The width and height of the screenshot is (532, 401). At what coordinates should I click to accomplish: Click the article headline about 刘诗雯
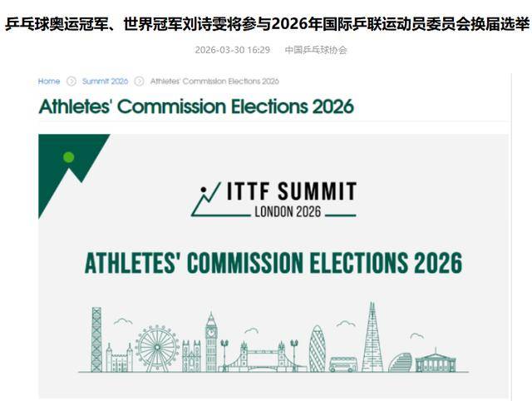click(266, 23)
